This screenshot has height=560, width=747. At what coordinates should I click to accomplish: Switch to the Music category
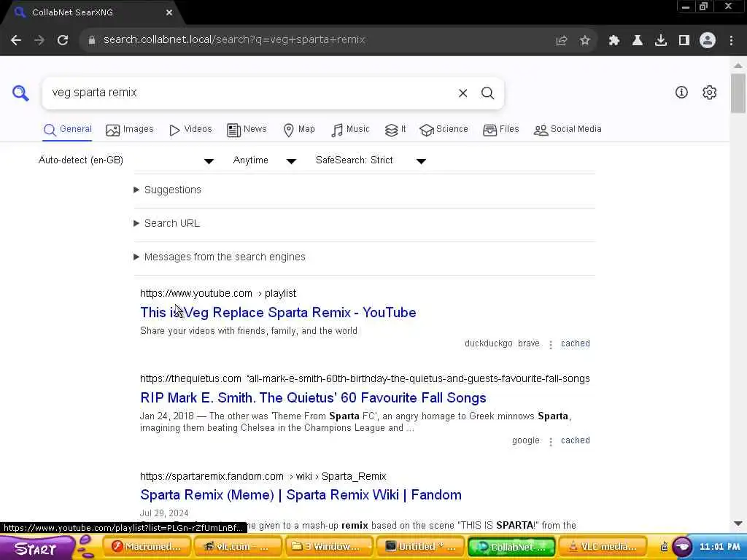coord(350,130)
